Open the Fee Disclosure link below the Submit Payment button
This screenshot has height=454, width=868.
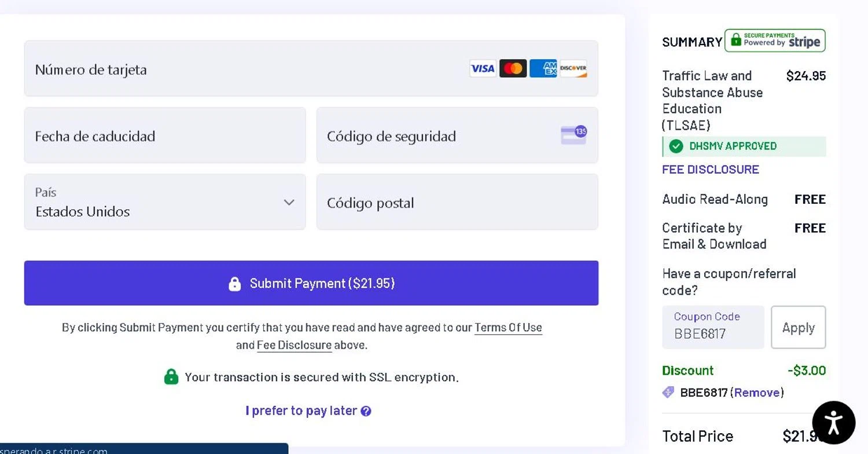point(294,345)
